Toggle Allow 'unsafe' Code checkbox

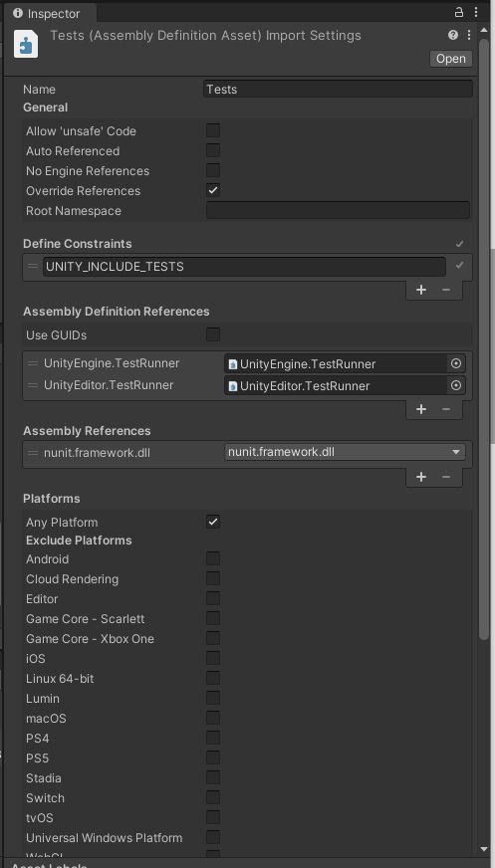point(213,130)
